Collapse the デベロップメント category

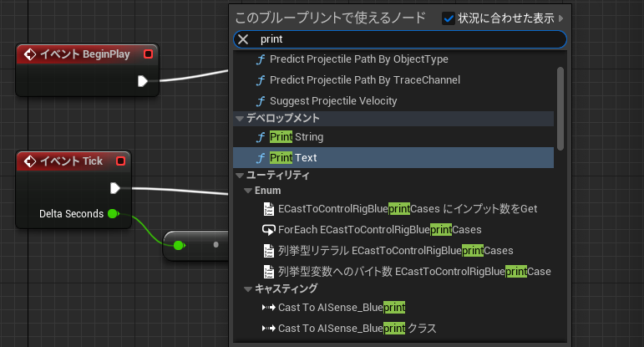tap(240, 119)
